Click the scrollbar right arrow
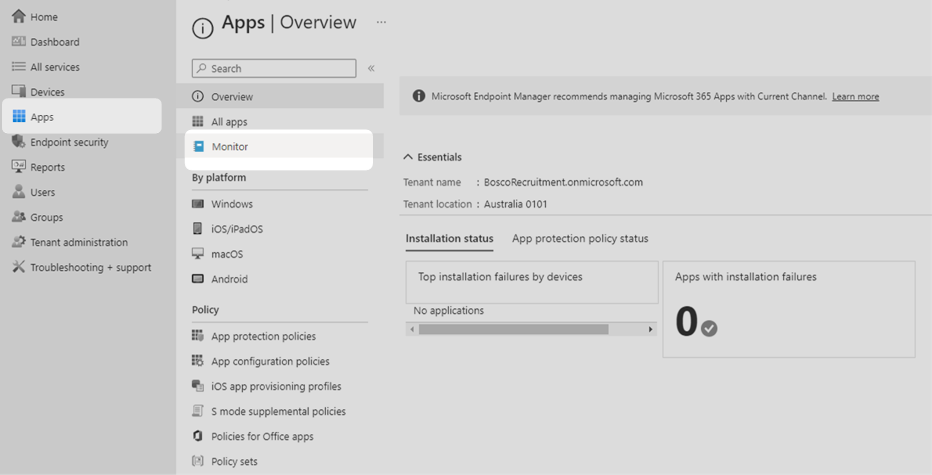 650,329
